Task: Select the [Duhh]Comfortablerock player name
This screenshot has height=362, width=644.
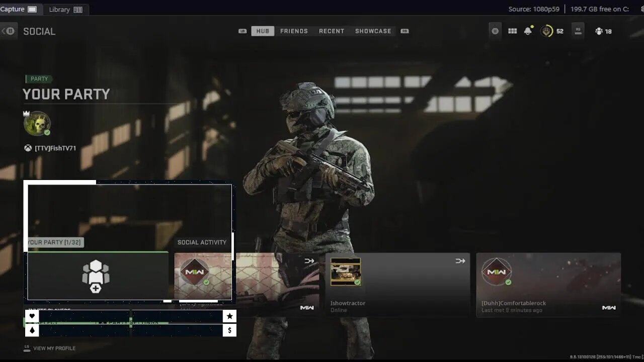Action: [513, 303]
